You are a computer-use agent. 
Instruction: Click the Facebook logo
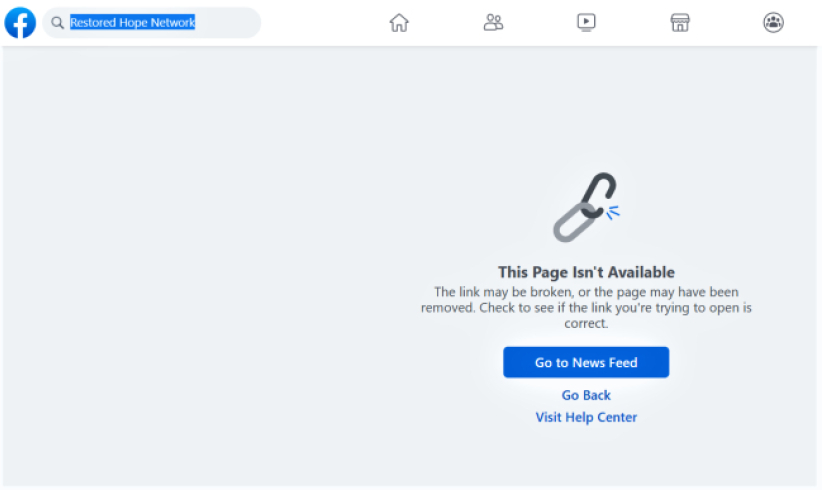tap(20, 22)
